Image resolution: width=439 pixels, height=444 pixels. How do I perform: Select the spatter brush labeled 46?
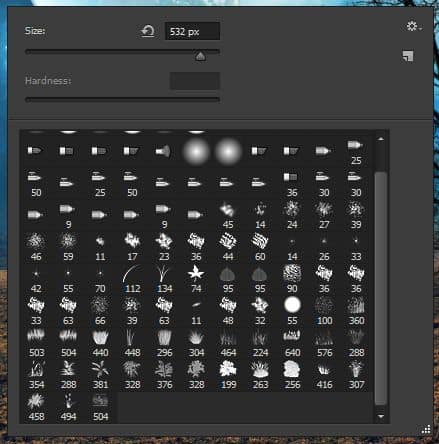click(x=36, y=247)
